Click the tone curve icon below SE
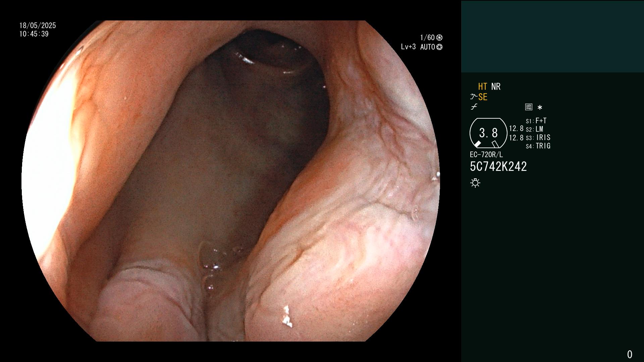This screenshot has height=362, width=644. pos(474,107)
